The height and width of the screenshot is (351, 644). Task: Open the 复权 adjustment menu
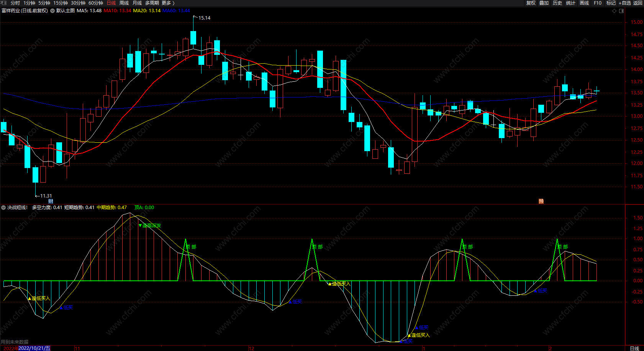pos(531,3)
